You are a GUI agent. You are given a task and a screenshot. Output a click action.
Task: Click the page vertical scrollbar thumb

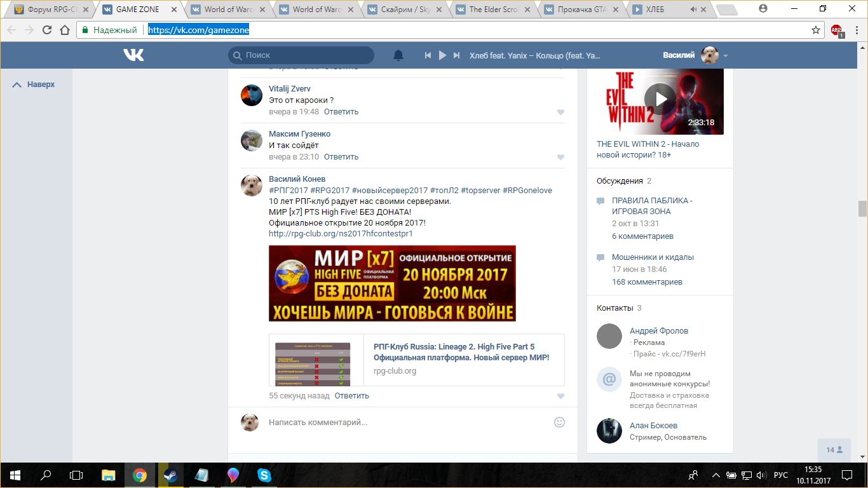coord(862,209)
